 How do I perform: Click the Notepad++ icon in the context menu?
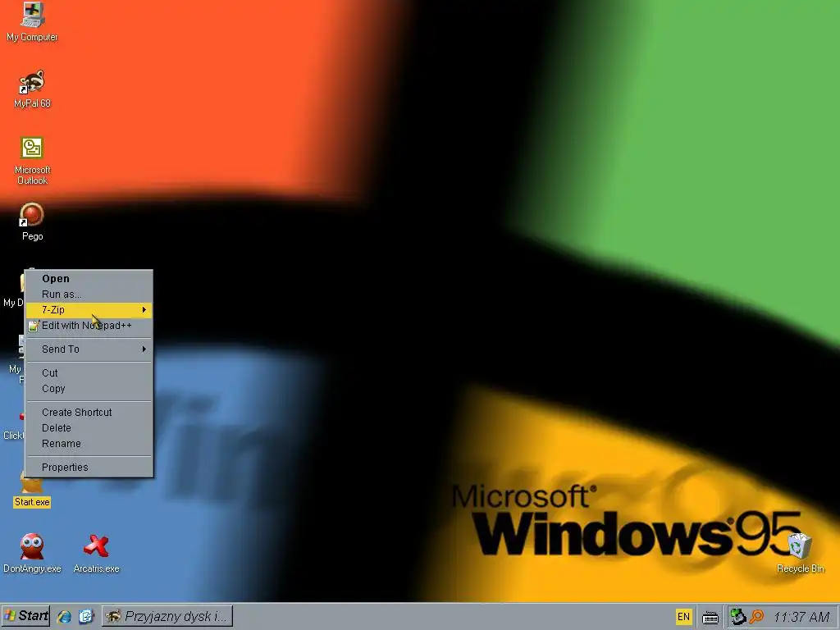tap(33, 326)
